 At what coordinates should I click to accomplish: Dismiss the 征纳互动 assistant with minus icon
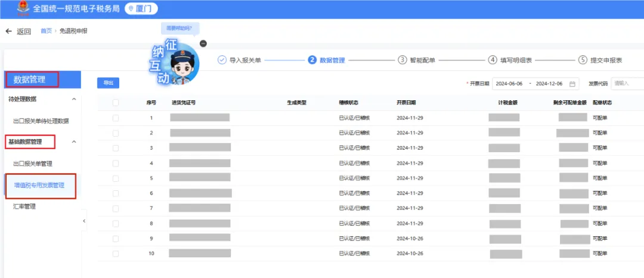203,44
